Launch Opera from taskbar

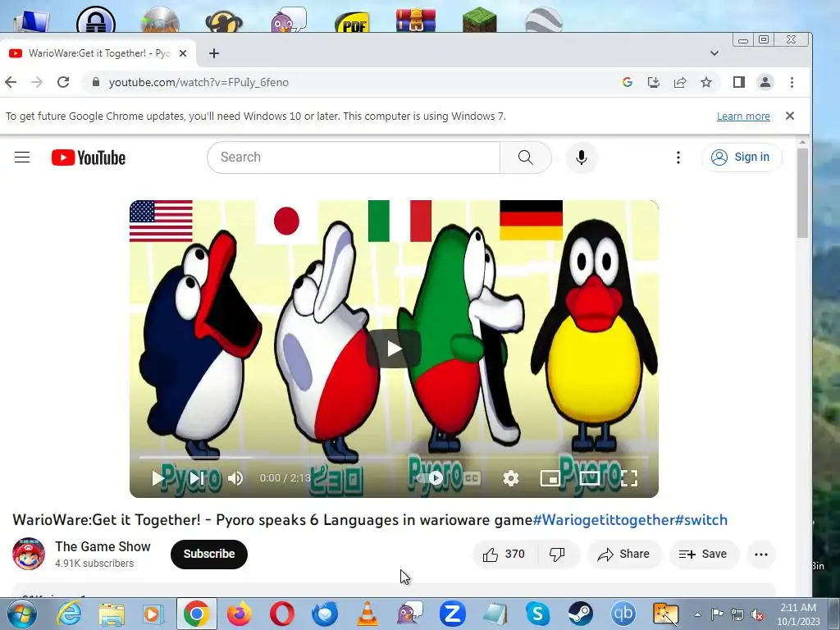pyautogui.click(x=282, y=614)
